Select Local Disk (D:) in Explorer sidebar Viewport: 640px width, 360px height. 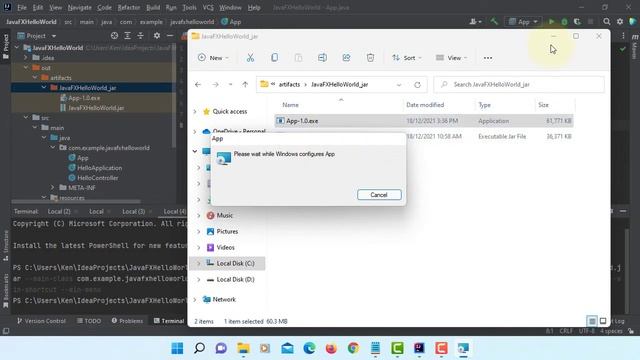click(x=235, y=280)
